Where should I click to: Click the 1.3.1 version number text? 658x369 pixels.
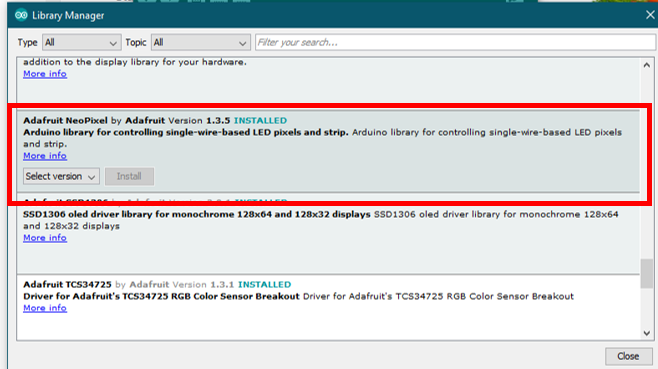click(x=222, y=285)
